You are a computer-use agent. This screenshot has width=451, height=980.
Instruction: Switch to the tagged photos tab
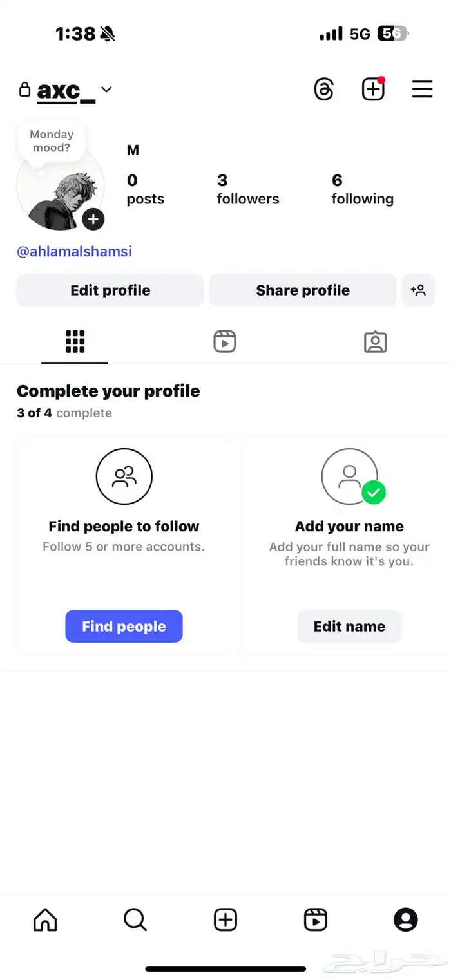click(375, 341)
